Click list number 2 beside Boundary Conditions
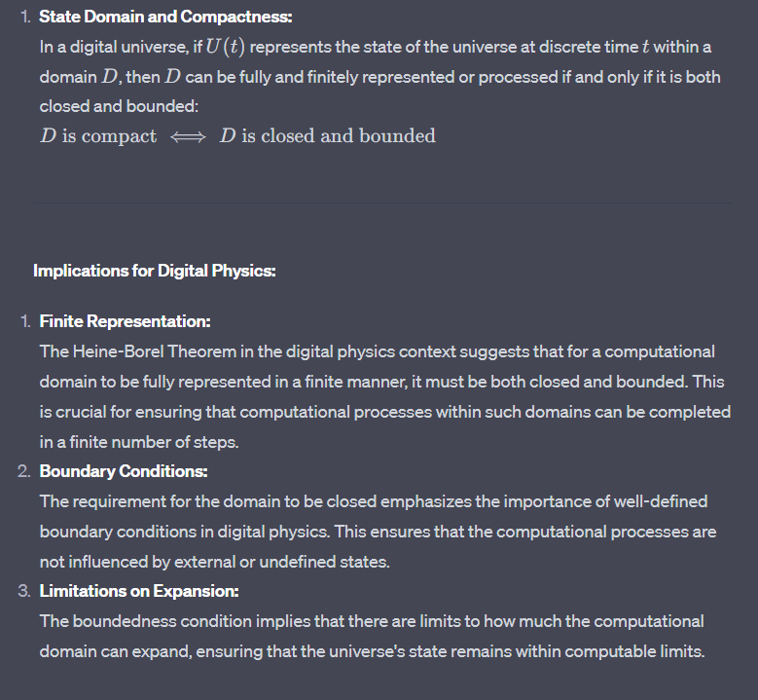This screenshot has height=700, width=758. tap(24, 471)
